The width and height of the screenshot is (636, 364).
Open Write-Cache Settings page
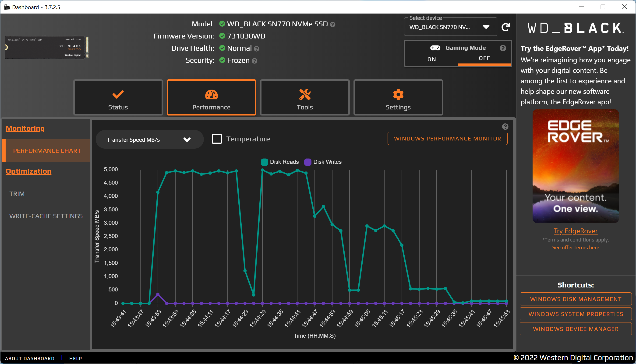46,216
